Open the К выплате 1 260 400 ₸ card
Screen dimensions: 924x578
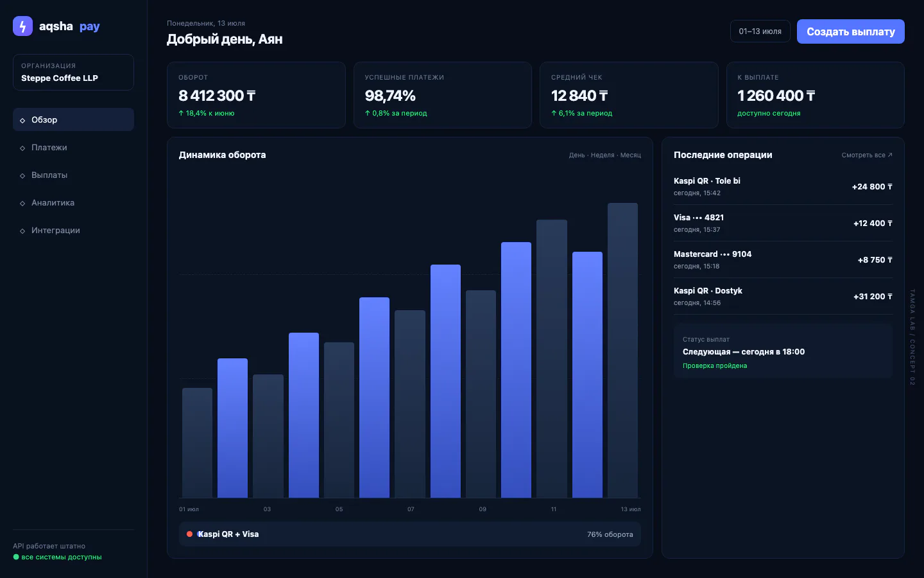coord(816,95)
